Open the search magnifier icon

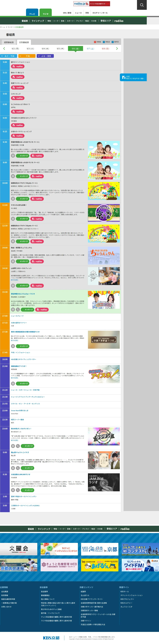142,5
